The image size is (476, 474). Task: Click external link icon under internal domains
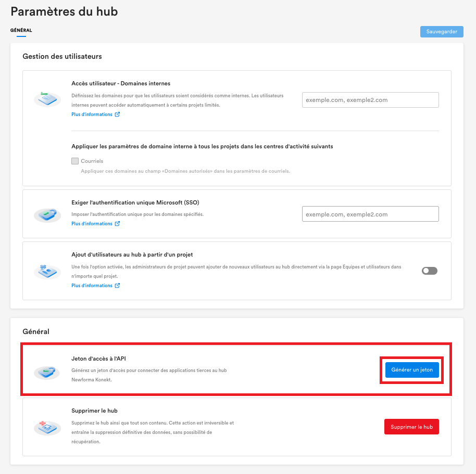pos(117,114)
